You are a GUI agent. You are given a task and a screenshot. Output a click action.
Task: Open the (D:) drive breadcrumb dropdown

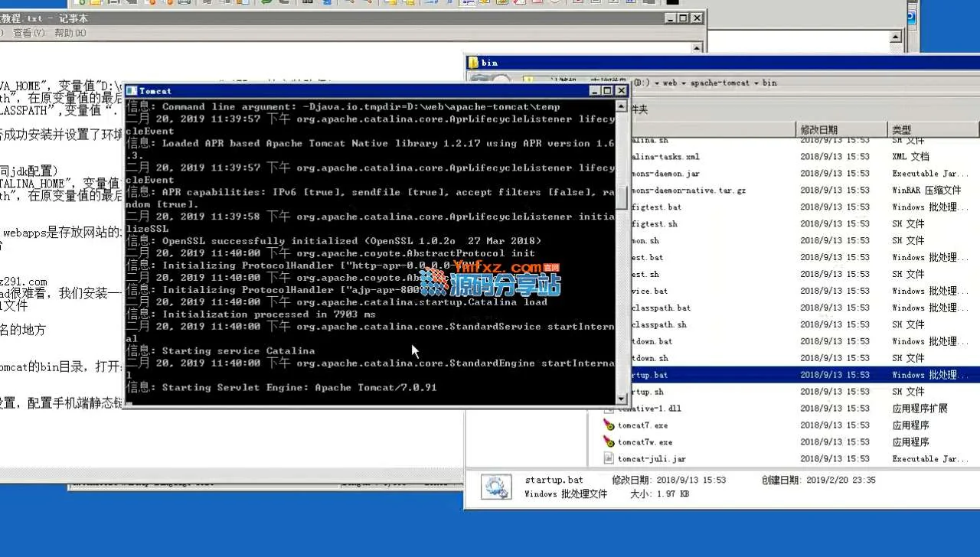point(656,83)
